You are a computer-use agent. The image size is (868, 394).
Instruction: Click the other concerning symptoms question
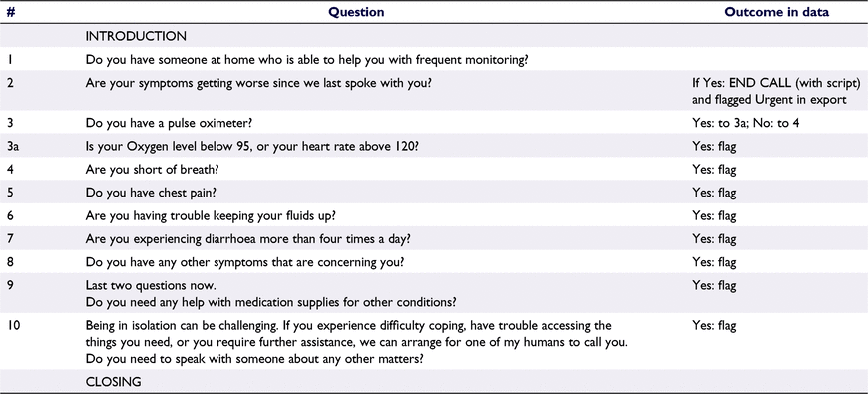[x=244, y=263]
